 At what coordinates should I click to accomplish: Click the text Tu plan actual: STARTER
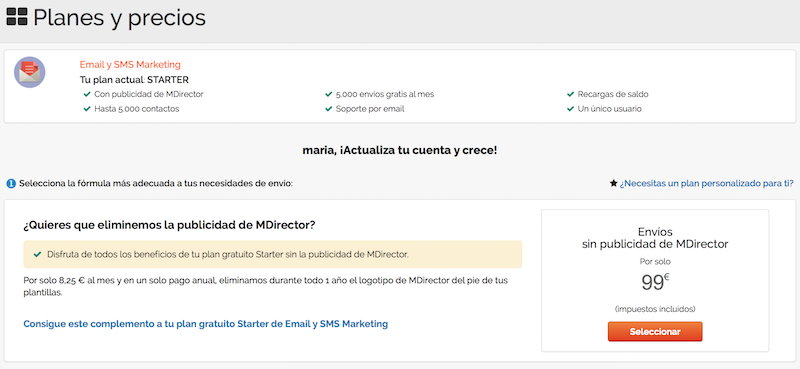[x=134, y=80]
